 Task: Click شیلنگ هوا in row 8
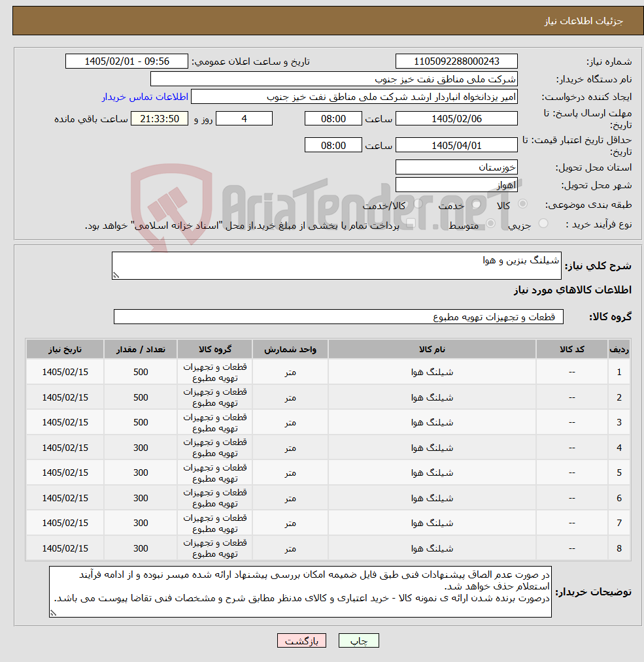click(432, 548)
